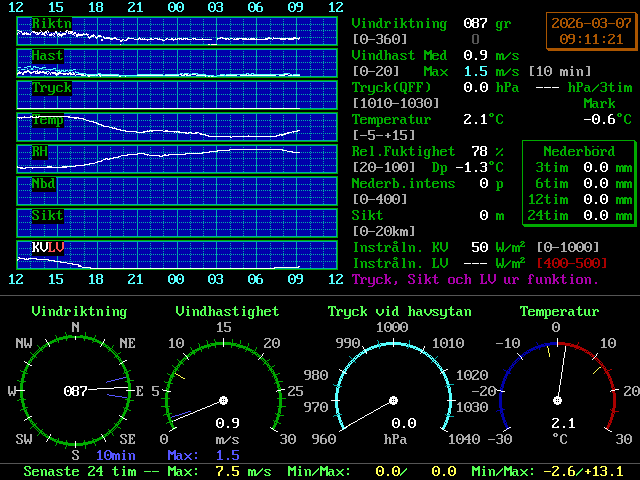Click the Temperatur gauge needle hub
This screenshot has height=480, width=640.
click(x=557, y=400)
